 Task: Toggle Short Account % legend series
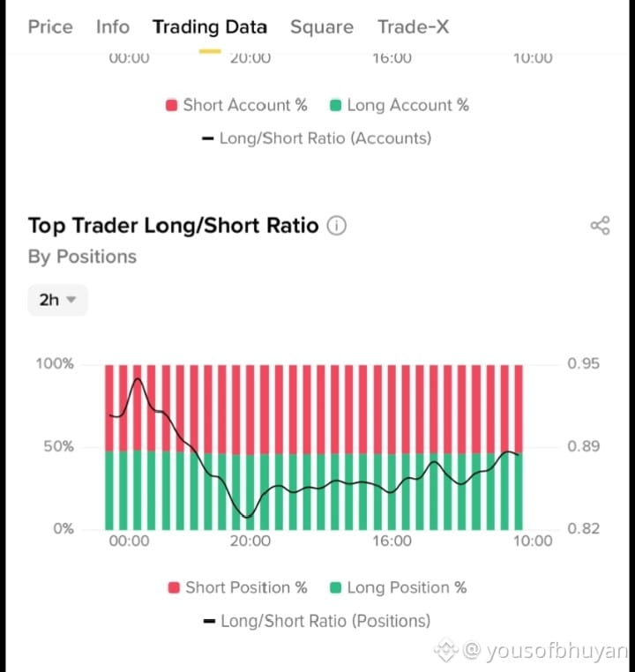236,105
